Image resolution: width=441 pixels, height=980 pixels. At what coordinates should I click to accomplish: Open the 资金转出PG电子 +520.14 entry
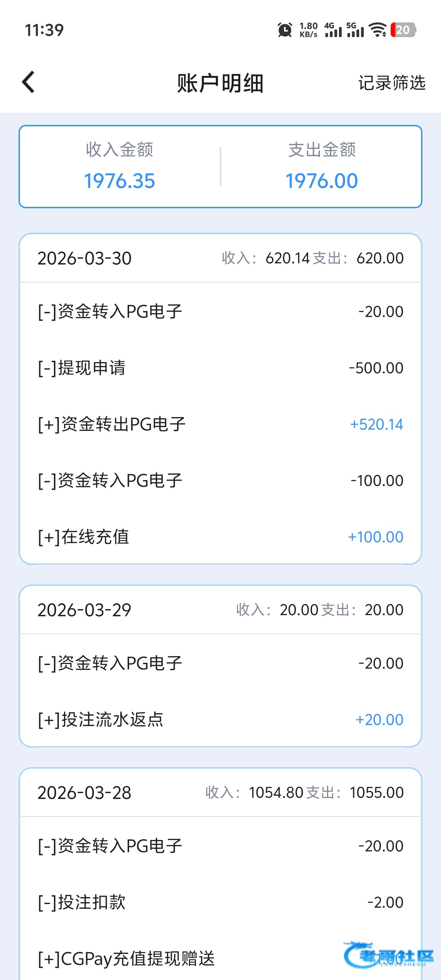220,424
